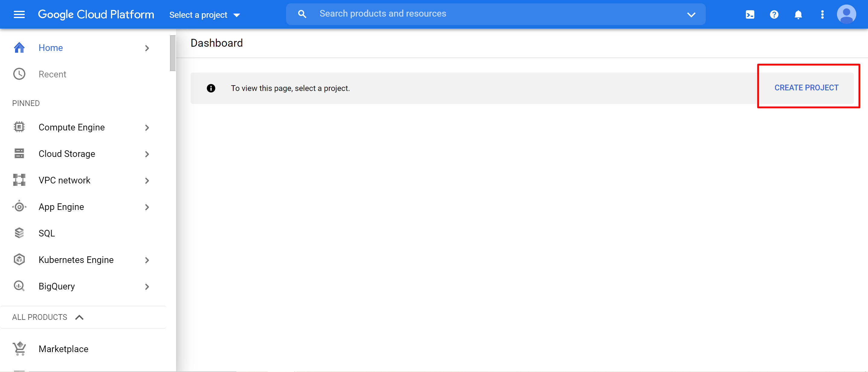Activate Cloud Shell terminal icon
868x372 pixels.
click(750, 14)
